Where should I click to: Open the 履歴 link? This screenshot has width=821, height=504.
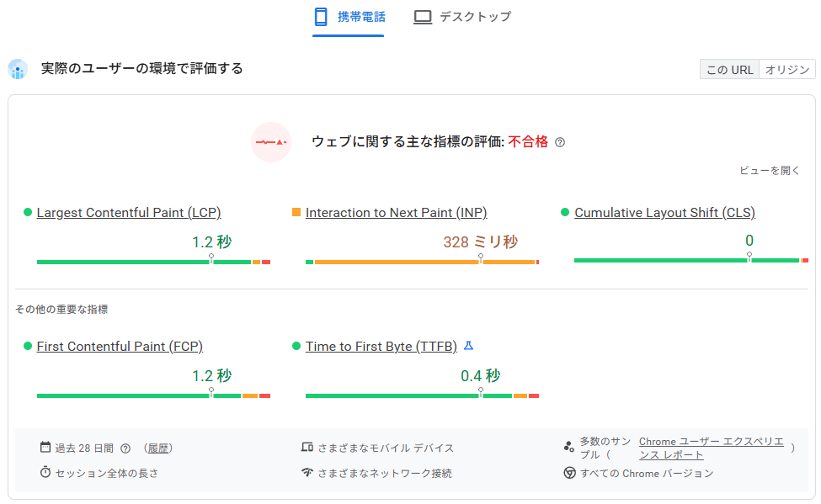[x=158, y=448]
